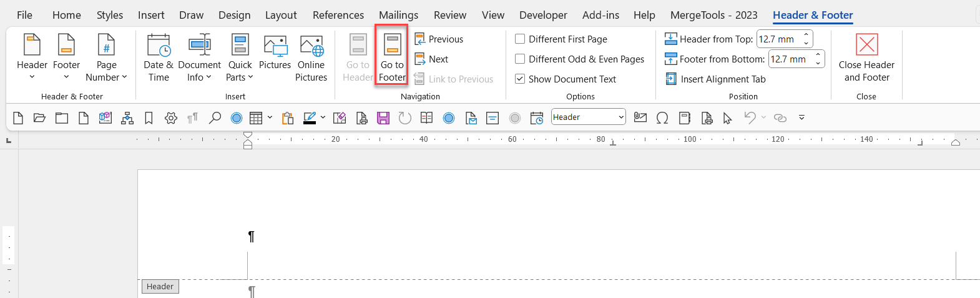980x298 pixels.
Task: Click the greyed-out show paragraph marks icon
Action: click(x=192, y=117)
